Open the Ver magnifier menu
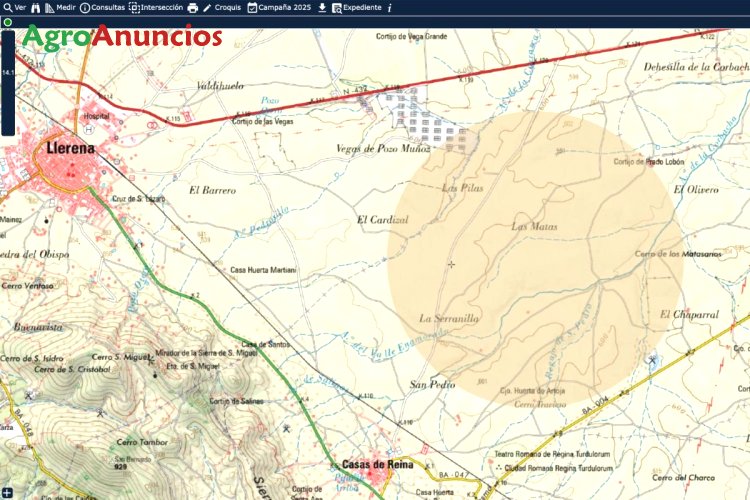750x500 pixels. [x=14, y=7]
